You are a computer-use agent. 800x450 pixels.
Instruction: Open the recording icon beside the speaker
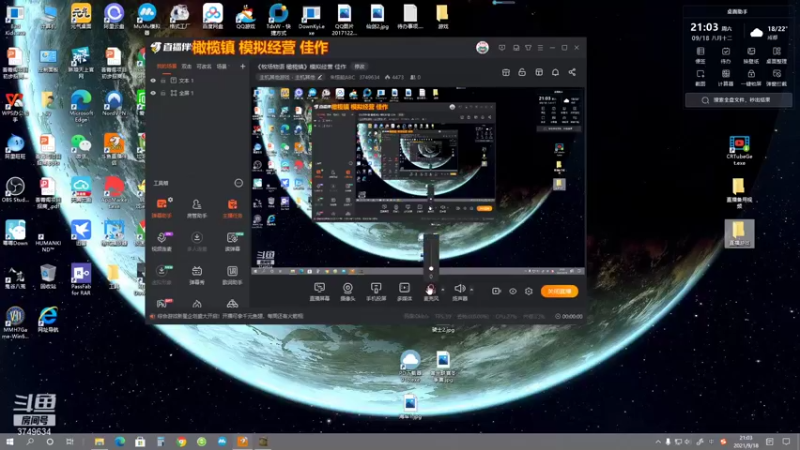(496, 291)
